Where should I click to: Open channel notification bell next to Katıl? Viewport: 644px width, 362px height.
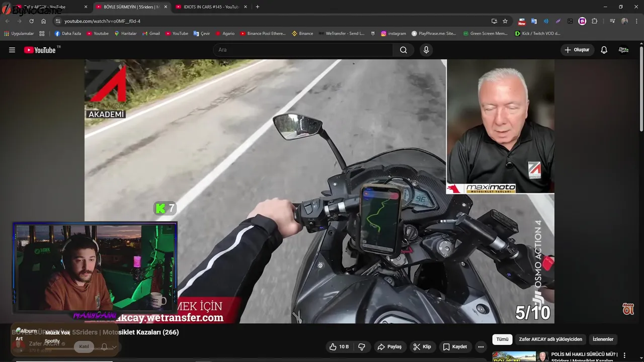click(x=104, y=347)
